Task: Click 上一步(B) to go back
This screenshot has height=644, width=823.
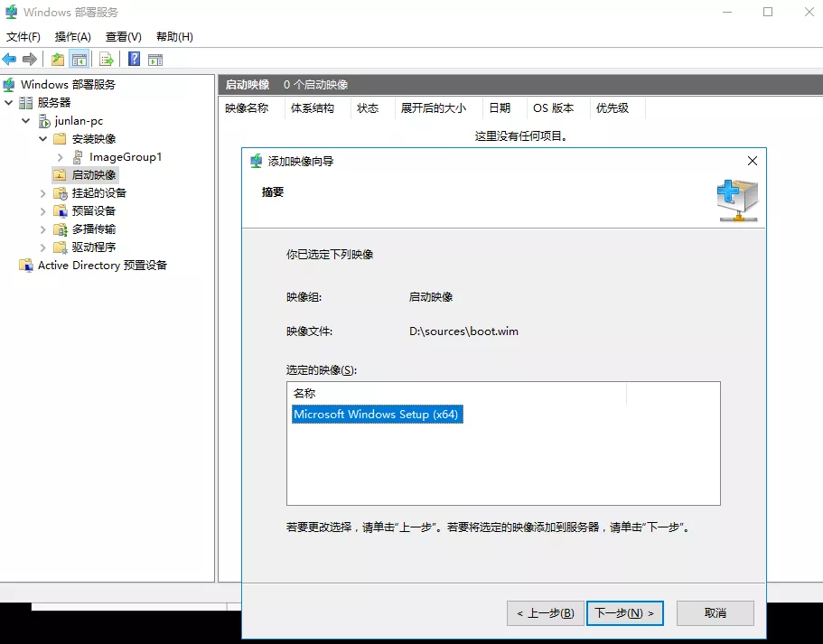Action: coord(545,613)
